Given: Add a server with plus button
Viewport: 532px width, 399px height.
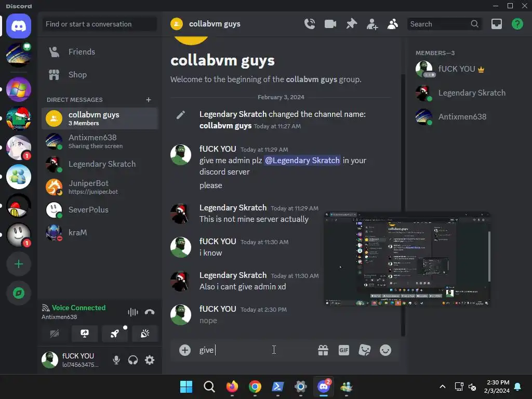Looking at the screenshot, I should coord(19,264).
